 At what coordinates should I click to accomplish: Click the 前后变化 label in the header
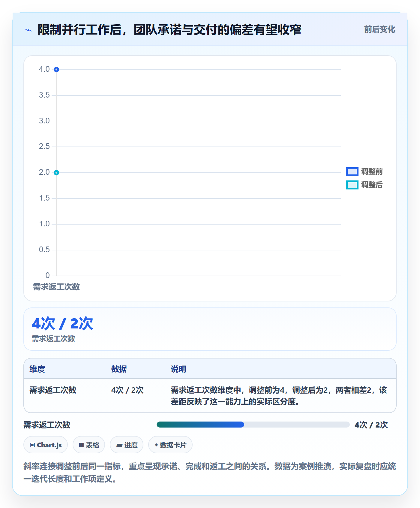(x=379, y=29)
